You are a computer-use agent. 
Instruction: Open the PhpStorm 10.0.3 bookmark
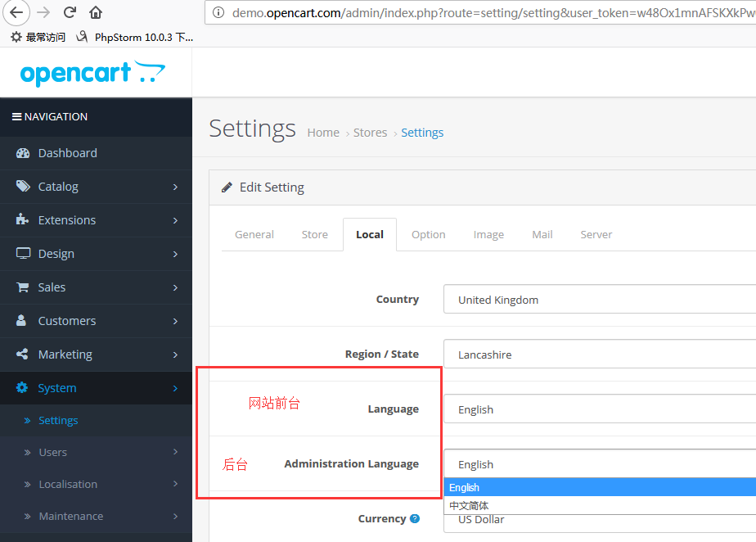[x=135, y=37]
